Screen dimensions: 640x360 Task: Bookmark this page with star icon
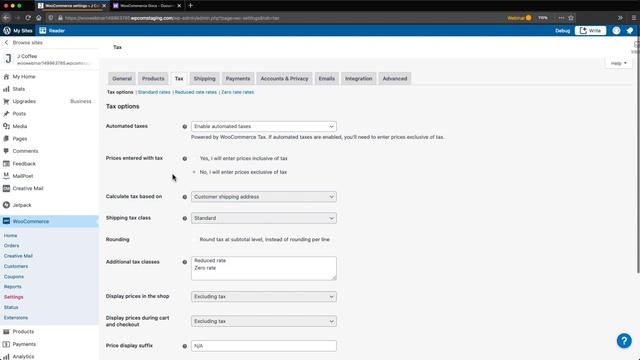[571, 18]
